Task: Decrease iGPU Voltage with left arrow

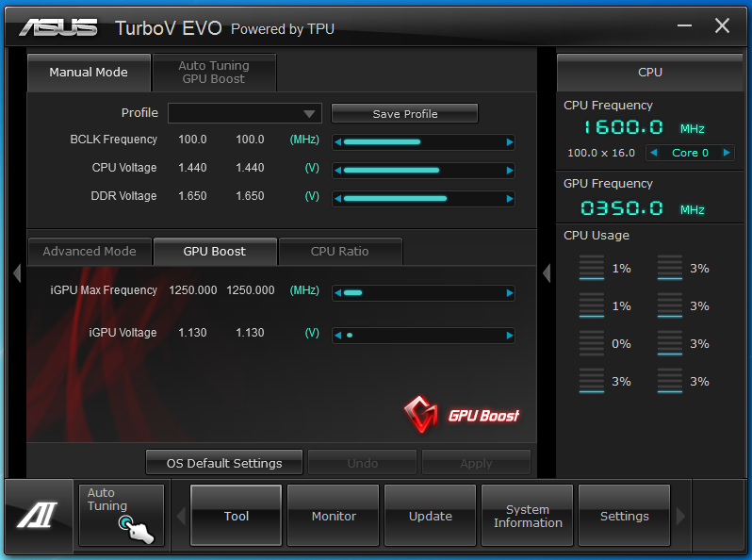Action: point(338,336)
